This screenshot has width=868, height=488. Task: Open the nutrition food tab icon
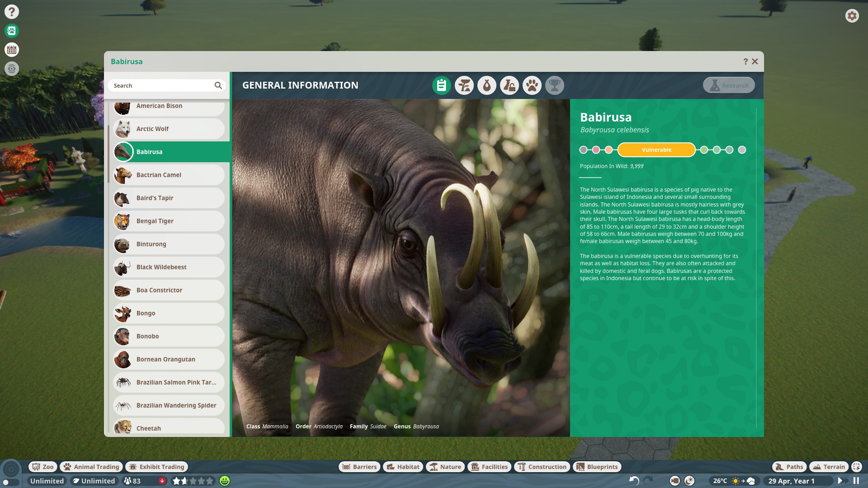click(487, 85)
